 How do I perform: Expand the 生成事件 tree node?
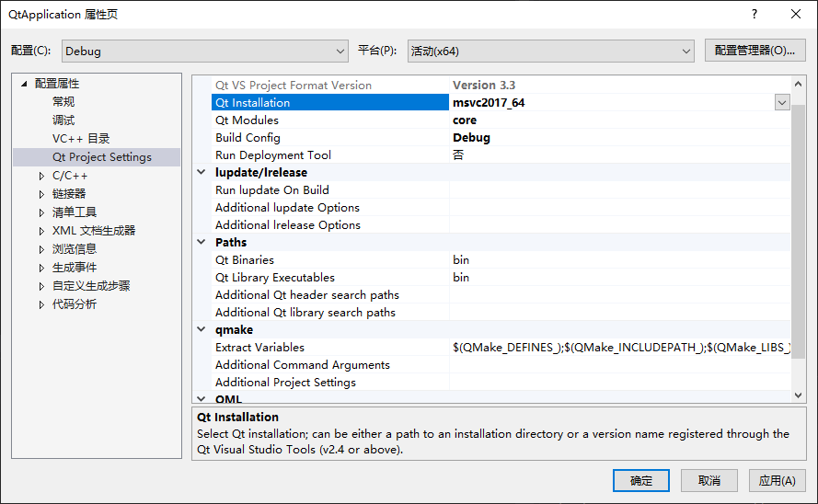tap(41, 268)
